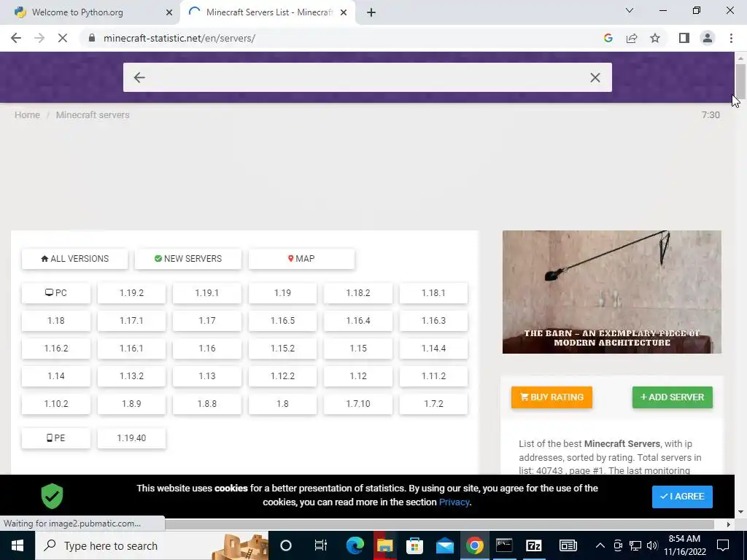Open the Chrome profile avatar
This screenshot has width=747, height=560.
tap(708, 38)
